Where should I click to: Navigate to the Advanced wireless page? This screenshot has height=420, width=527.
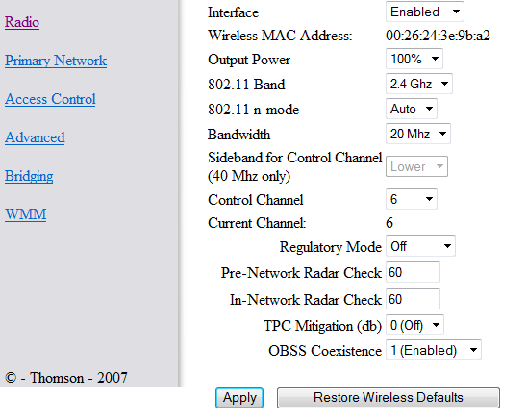click(35, 137)
